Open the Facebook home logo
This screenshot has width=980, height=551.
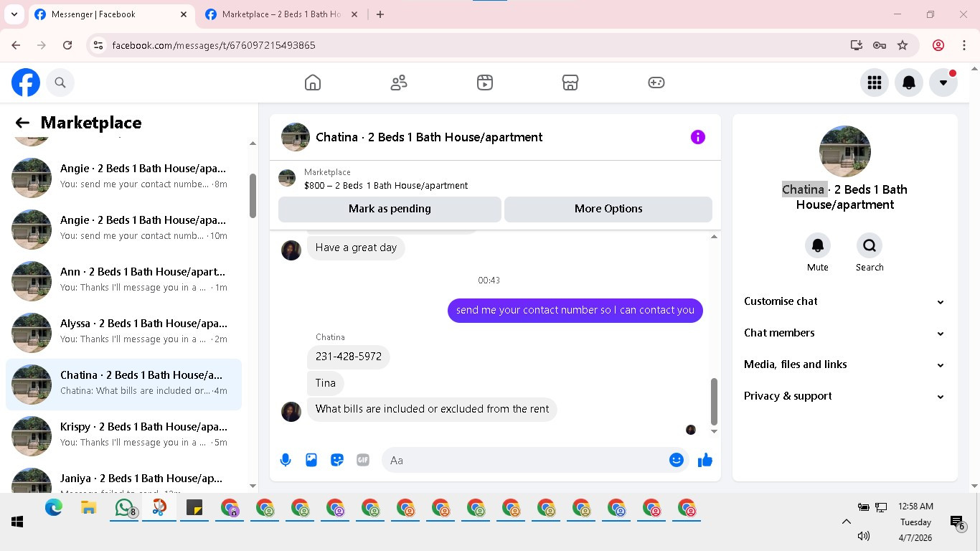coord(26,83)
